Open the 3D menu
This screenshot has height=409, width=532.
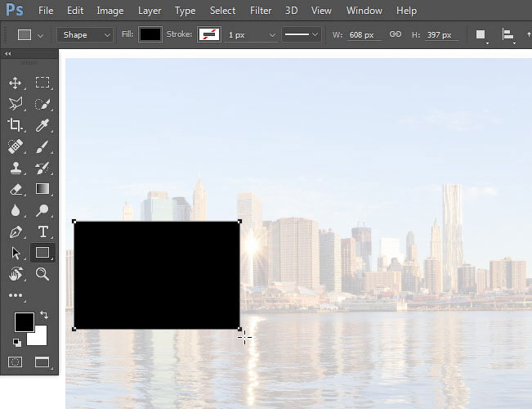point(291,11)
